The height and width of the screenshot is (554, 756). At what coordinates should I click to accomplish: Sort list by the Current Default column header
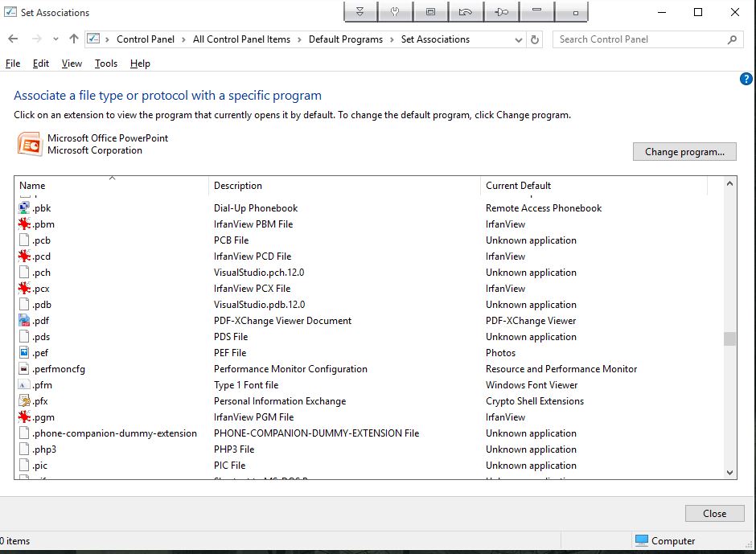point(594,186)
